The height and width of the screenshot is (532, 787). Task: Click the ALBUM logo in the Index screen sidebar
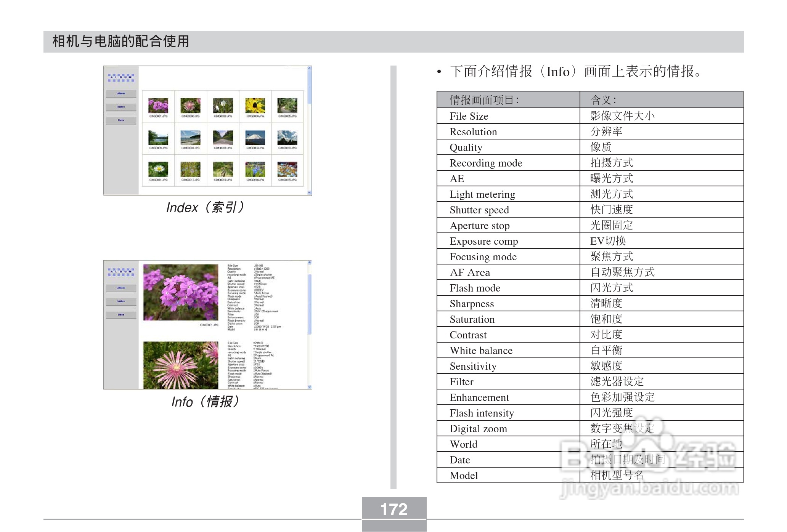[121, 76]
